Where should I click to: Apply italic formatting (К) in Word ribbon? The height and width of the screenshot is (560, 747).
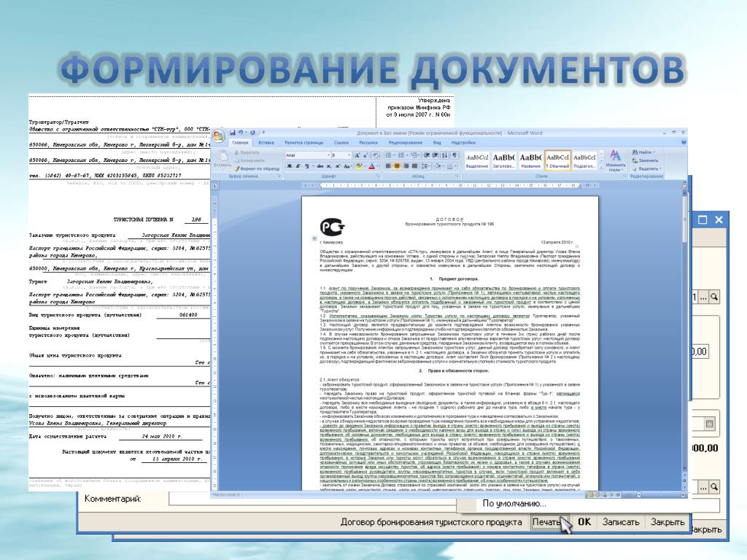point(298,166)
